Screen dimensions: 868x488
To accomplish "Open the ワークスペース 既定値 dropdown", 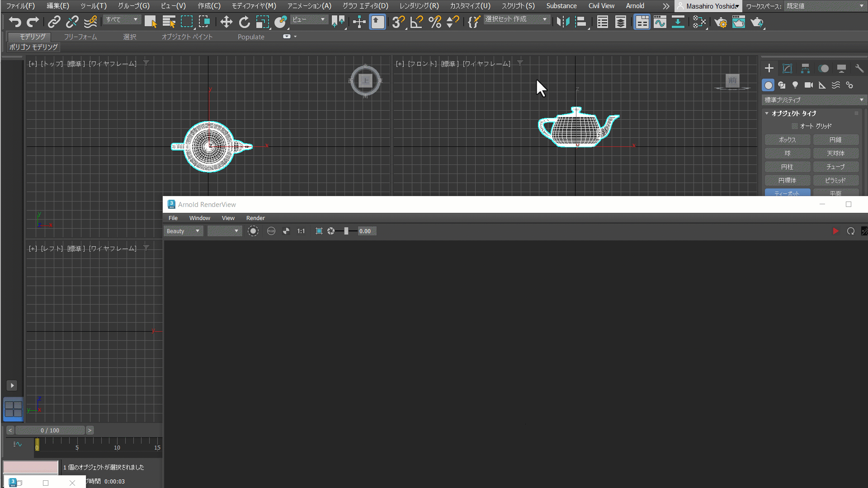I will pos(825,6).
